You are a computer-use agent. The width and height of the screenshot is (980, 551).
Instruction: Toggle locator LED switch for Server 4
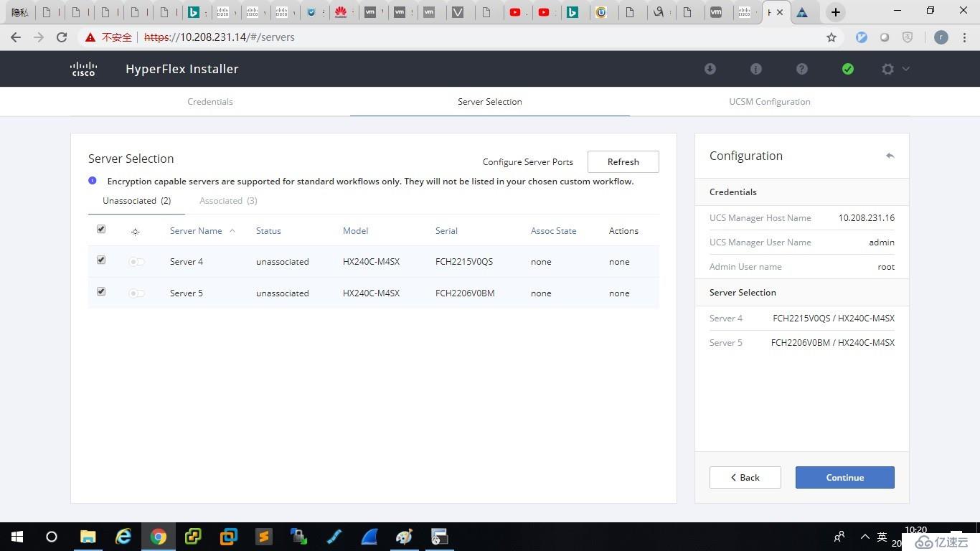[x=136, y=262]
